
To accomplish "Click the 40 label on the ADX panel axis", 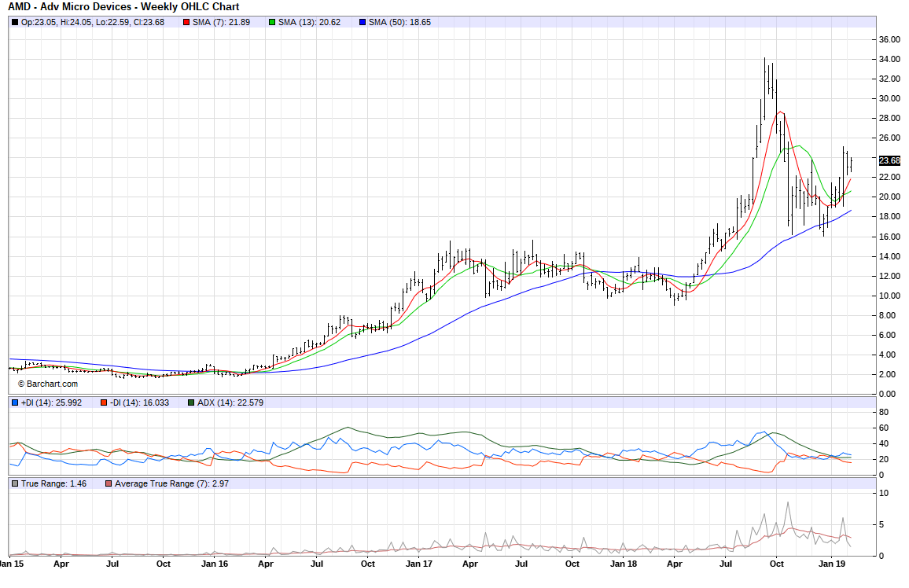I will [884, 444].
